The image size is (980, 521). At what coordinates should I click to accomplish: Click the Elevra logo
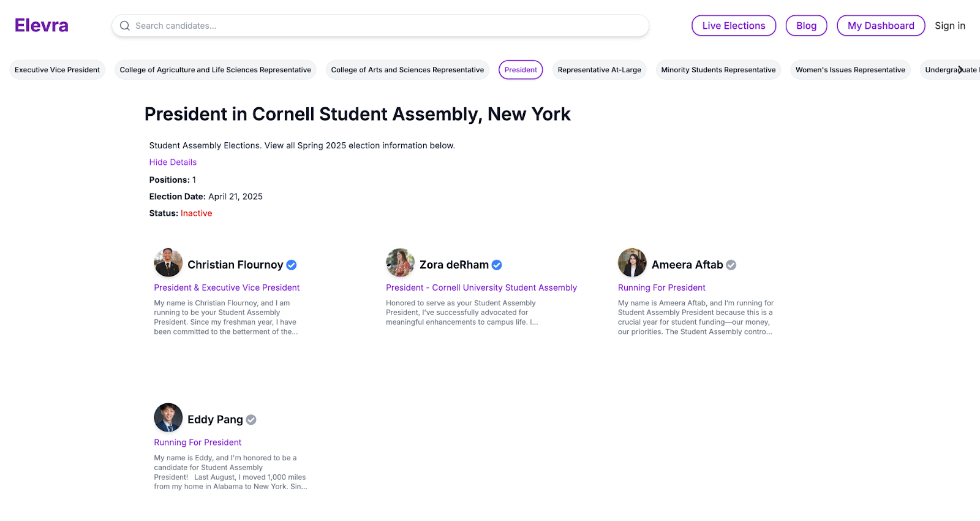[x=42, y=26]
